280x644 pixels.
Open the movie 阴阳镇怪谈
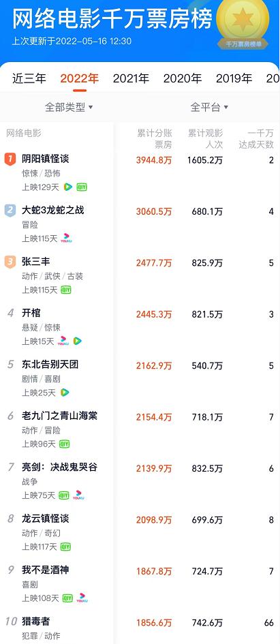(x=46, y=159)
